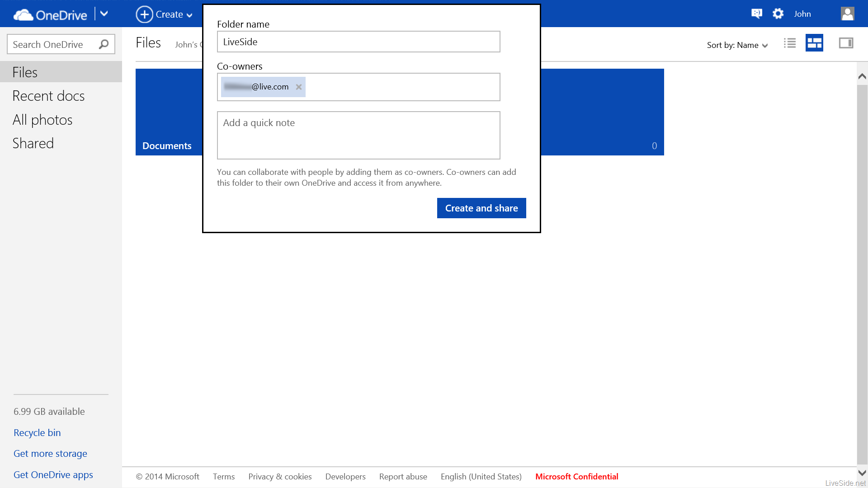The height and width of the screenshot is (488, 868).
Task: Click the folder name LiveSide input
Action: pyautogui.click(x=359, y=41)
